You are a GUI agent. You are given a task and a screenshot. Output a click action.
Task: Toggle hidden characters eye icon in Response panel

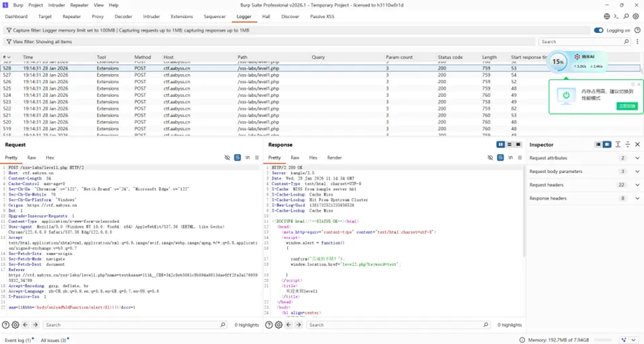[x=490, y=158]
